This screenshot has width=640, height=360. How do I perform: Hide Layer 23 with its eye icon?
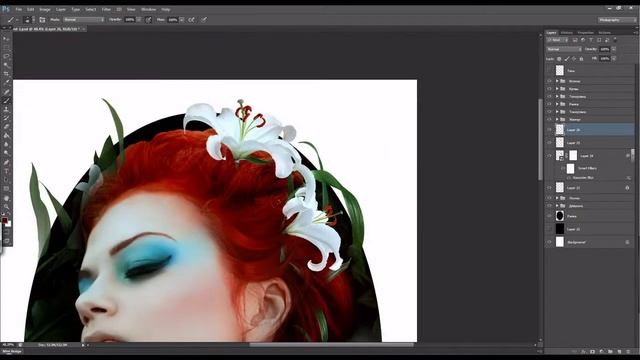(x=549, y=188)
